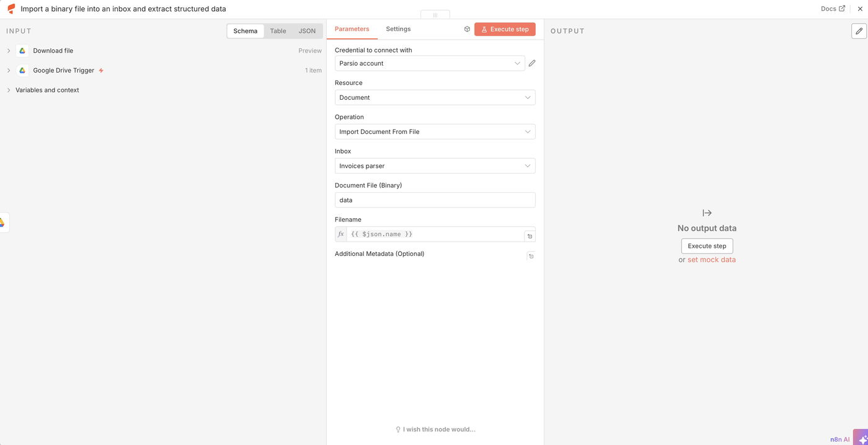Click the edit output pencil icon
The height and width of the screenshot is (445, 868).
859,31
